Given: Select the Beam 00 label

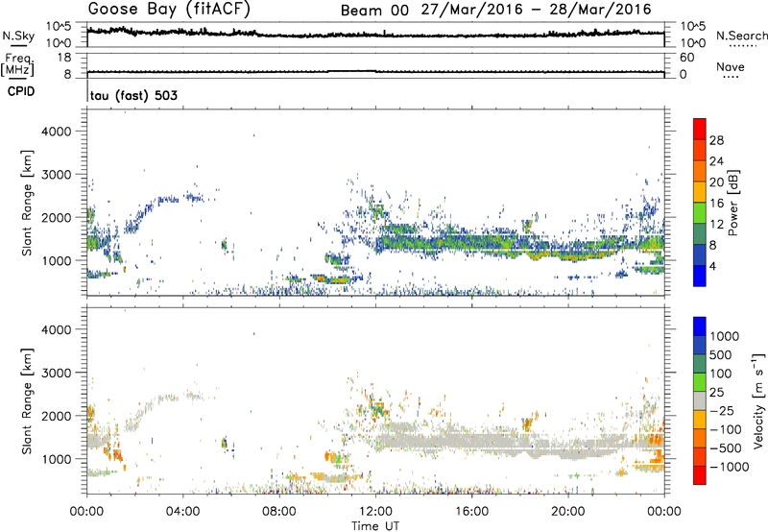Looking at the screenshot, I should tap(374, 11).
